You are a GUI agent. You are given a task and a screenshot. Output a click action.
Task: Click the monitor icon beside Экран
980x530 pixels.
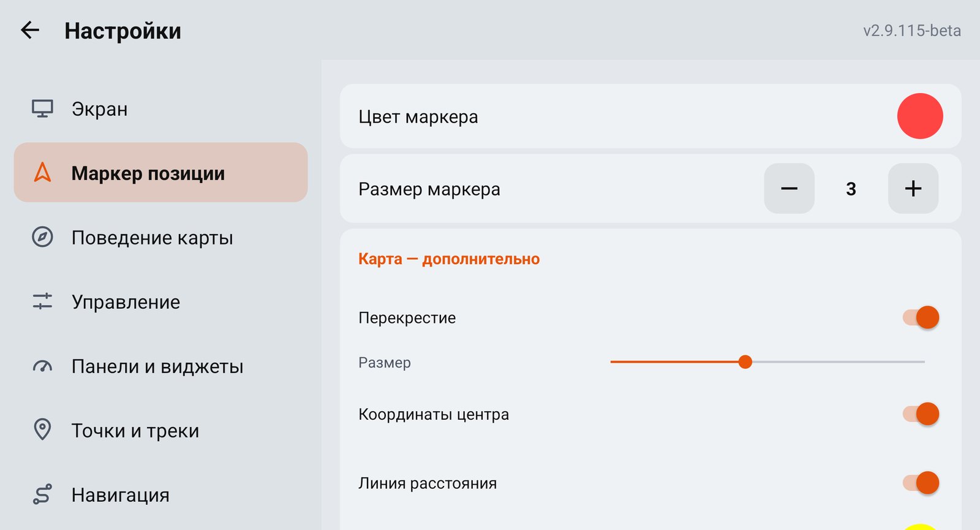pyautogui.click(x=42, y=108)
